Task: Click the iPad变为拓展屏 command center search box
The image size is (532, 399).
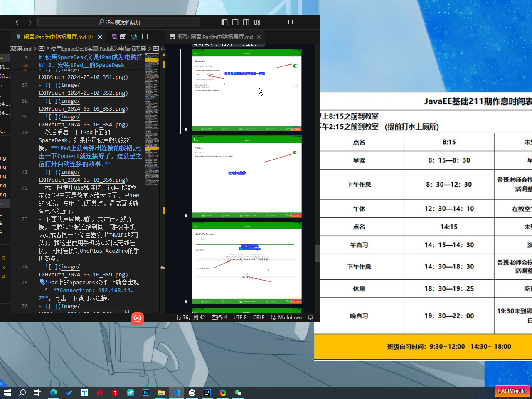Action: click(119, 22)
